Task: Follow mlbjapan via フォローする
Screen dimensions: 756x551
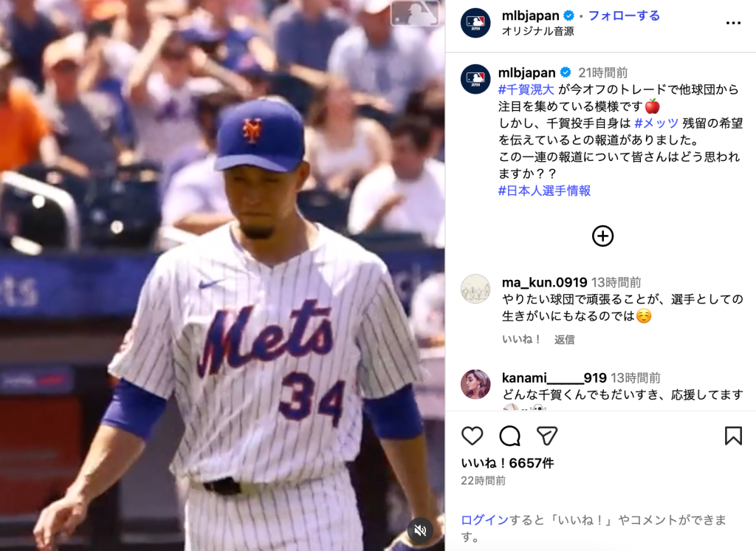Action: point(624,16)
